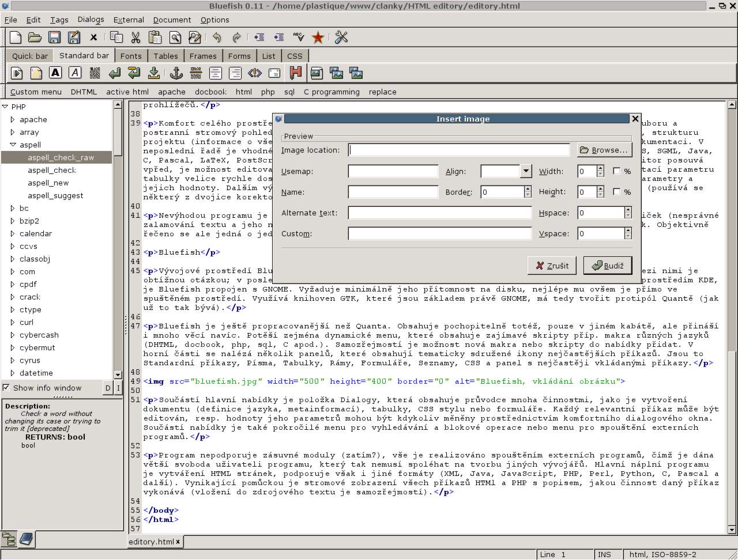This screenshot has width=738, height=560.
Task: Tick the Height percent checkbox
Action: coord(616,192)
